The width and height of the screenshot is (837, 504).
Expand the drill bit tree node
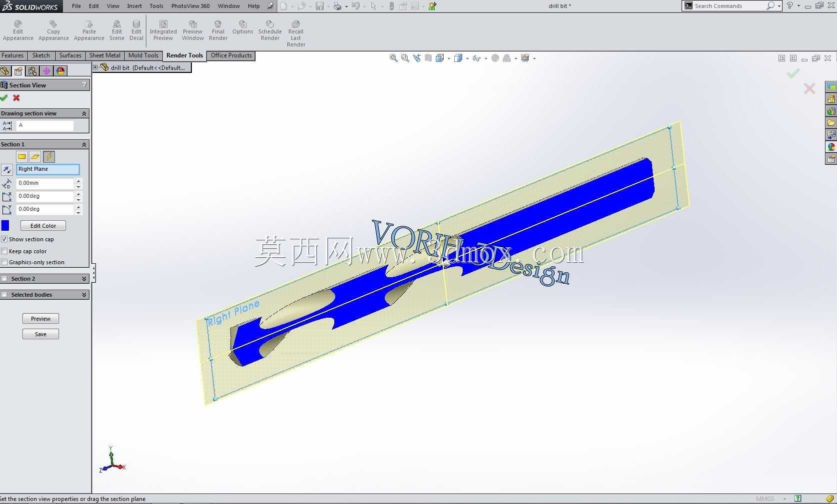(x=95, y=67)
